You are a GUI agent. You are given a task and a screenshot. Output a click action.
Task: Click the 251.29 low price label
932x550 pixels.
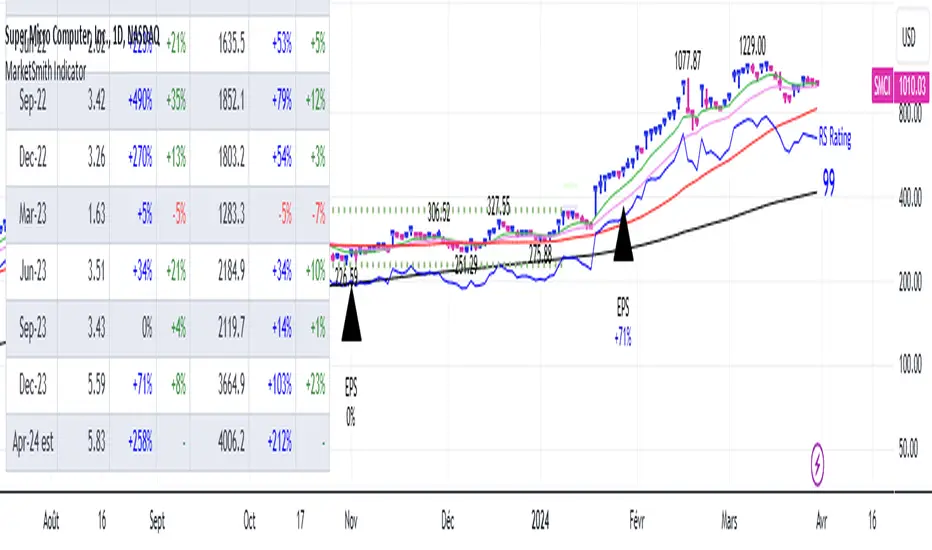(465, 265)
